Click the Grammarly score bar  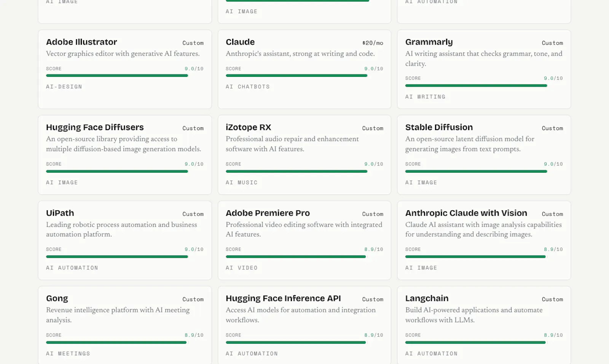pyautogui.click(x=484, y=86)
